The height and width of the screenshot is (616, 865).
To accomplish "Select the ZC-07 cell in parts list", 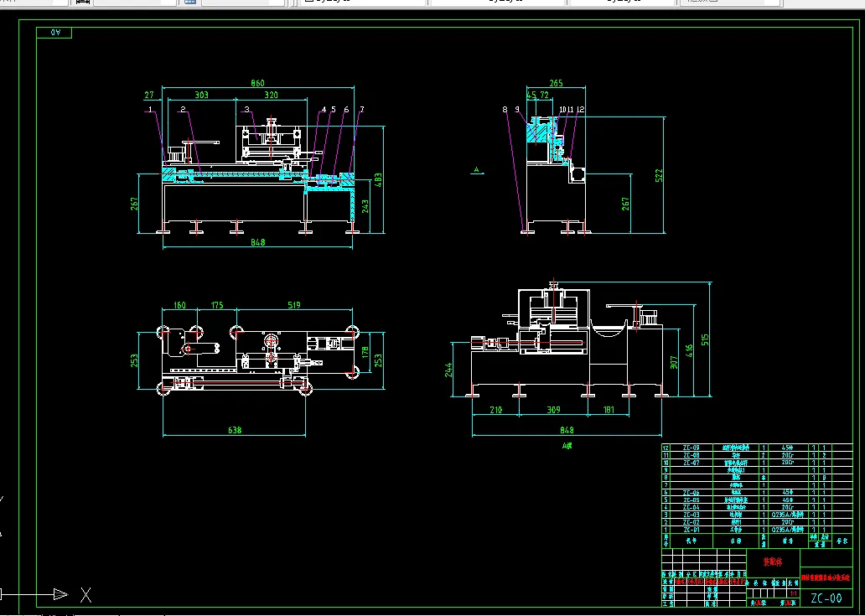I will [x=691, y=463].
